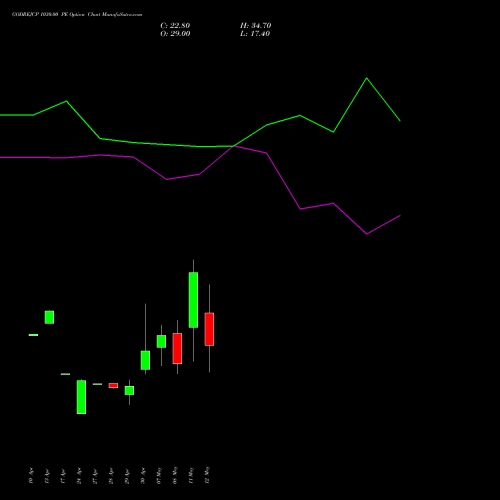This screenshot has height=500, width=500.
Task: Select the tallest green candlestick
Action: click(x=193, y=300)
